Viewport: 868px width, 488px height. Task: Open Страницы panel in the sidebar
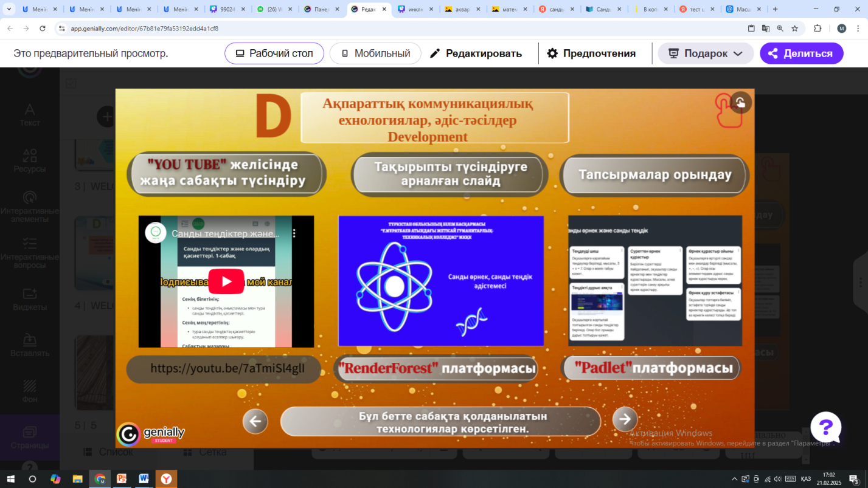pyautogui.click(x=29, y=438)
